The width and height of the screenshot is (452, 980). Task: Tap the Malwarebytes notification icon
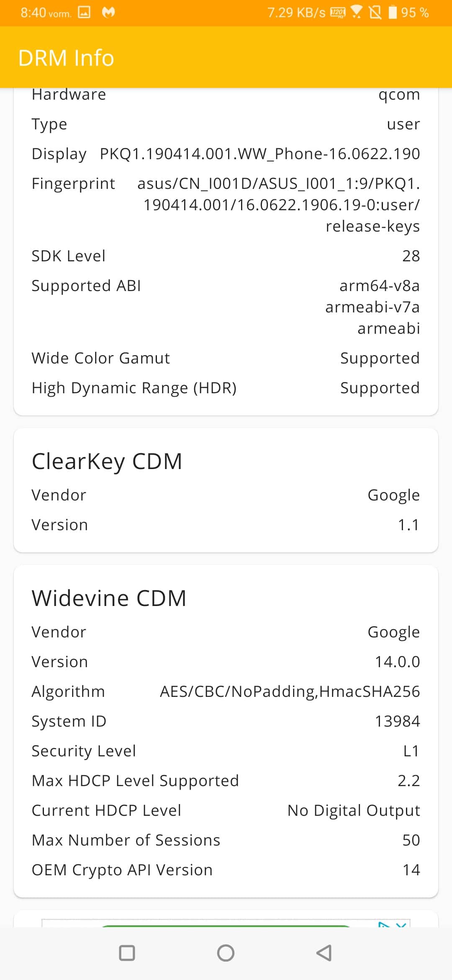click(x=108, y=13)
